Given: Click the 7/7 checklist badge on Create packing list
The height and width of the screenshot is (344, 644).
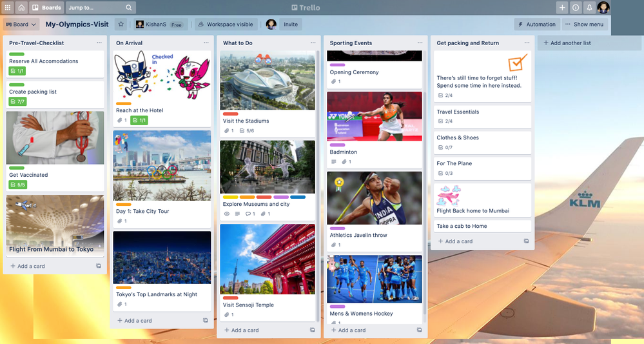Looking at the screenshot, I should coord(17,101).
